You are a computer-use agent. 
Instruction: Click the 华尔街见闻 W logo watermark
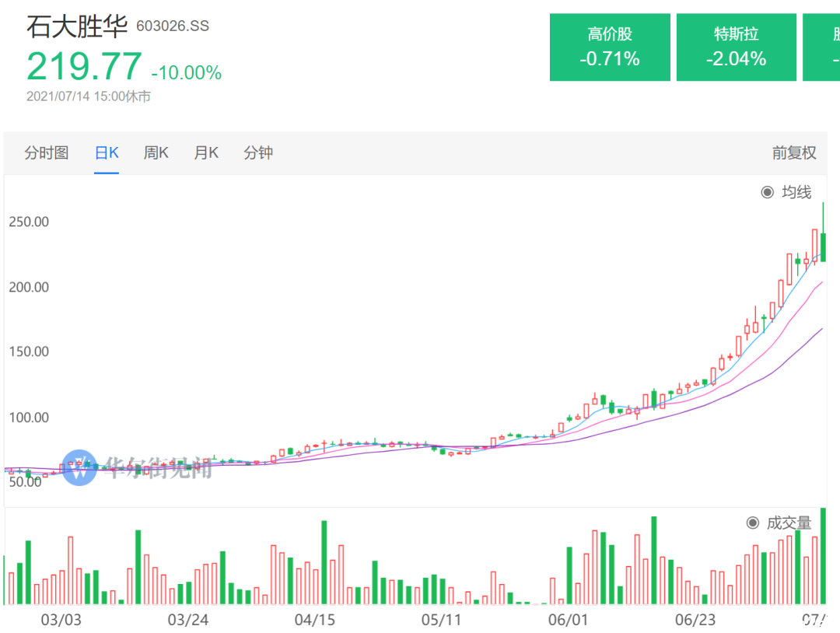(x=80, y=467)
